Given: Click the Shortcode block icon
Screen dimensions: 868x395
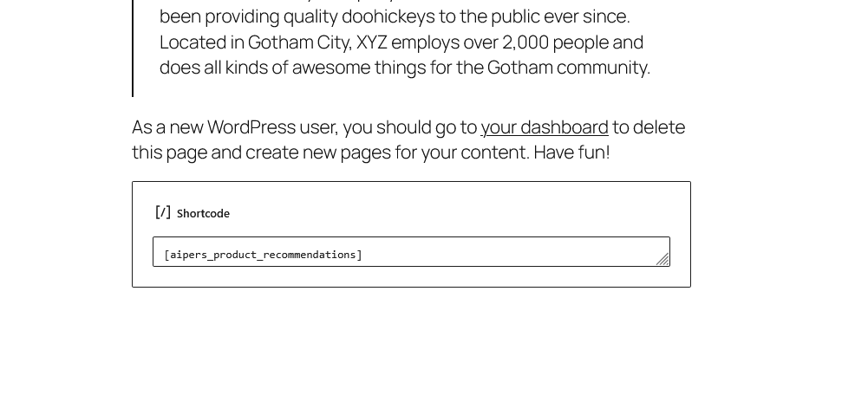Looking at the screenshot, I should 163,212.
